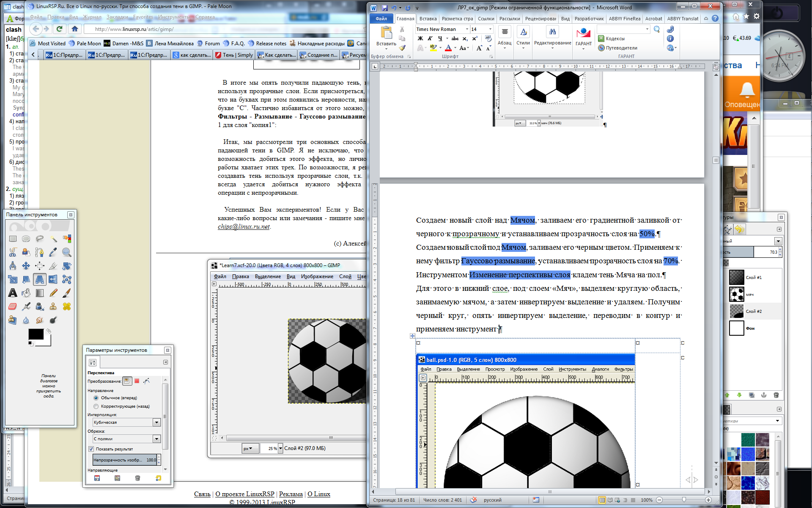The height and width of the screenshot is (508, 812).
Task: Expand the 'Редактирование' group in Word
Action: 553,38
